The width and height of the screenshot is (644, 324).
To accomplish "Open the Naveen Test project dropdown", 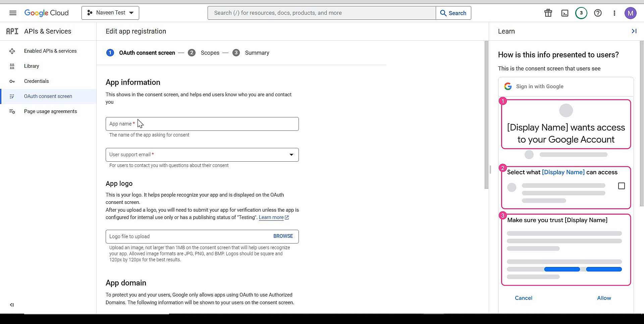I will click(110, 13).
